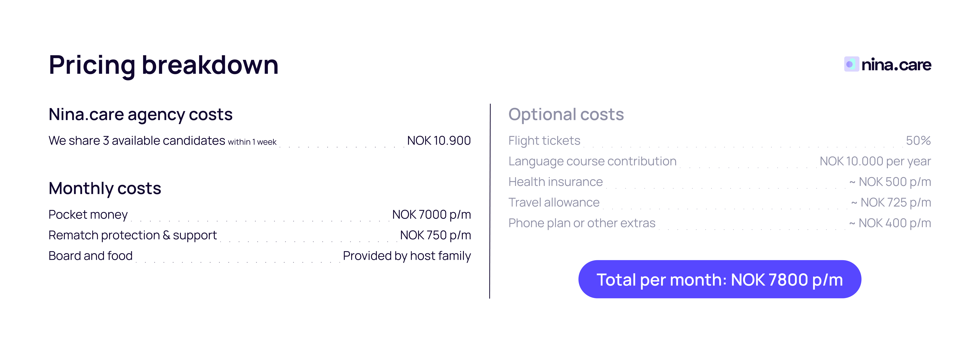Click the Monthly costs heading
The image size is (980, 347).
pos(105,188)
